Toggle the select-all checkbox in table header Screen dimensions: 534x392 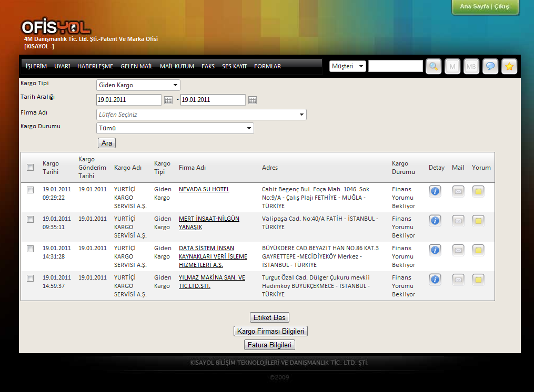point(31,168)
